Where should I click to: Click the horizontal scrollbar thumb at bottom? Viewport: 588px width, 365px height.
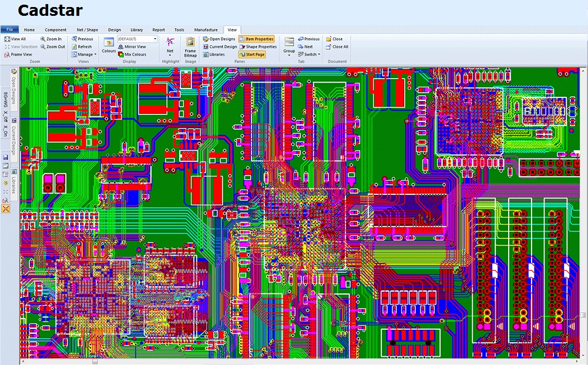[95, 362]
